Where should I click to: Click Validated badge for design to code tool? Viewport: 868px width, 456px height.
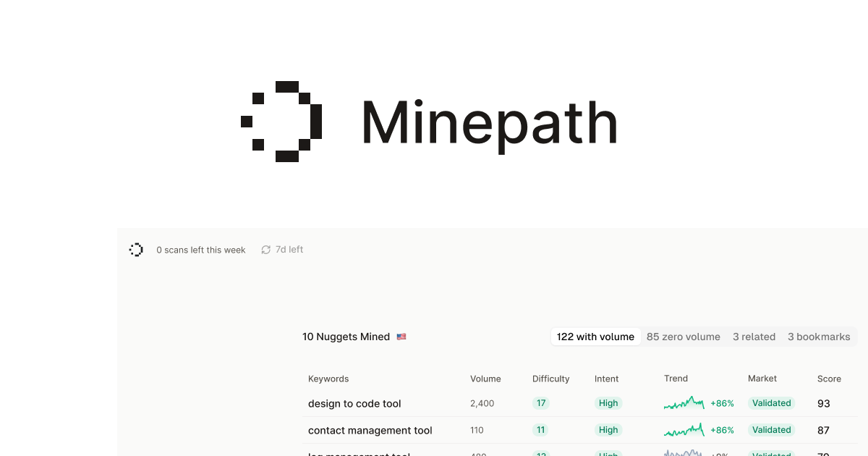click(772, 403)
